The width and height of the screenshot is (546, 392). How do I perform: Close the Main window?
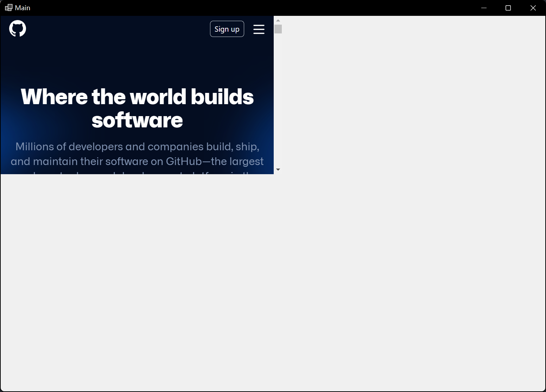533,8
